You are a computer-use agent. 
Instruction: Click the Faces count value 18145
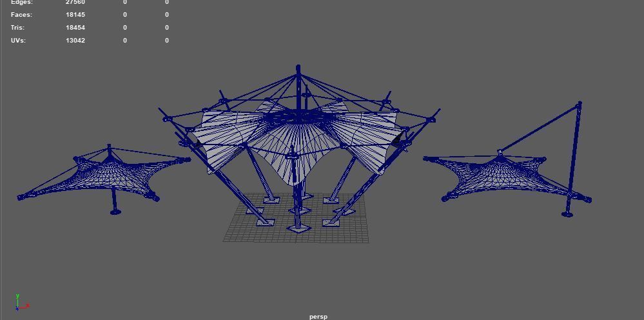(x=75, y=15)
